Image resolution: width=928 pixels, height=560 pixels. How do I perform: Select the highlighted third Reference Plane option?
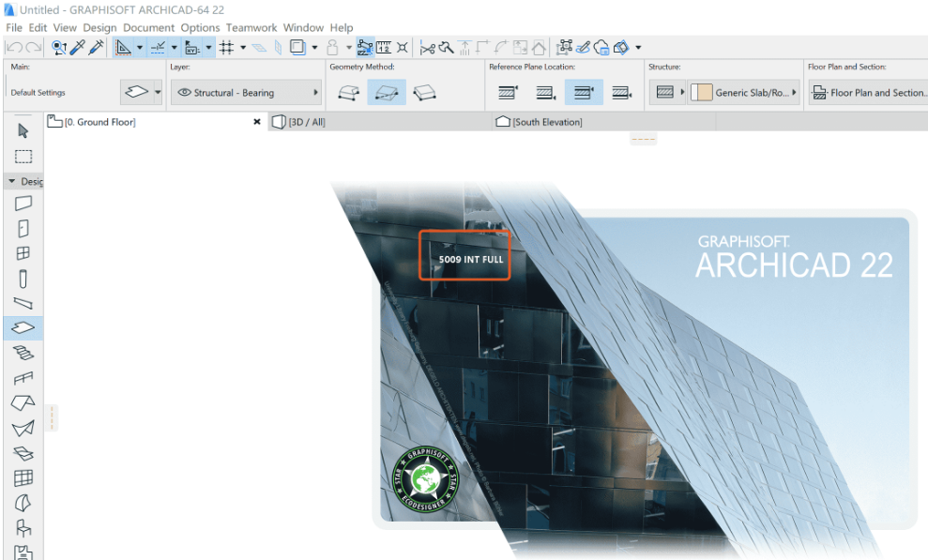[585, 92]
